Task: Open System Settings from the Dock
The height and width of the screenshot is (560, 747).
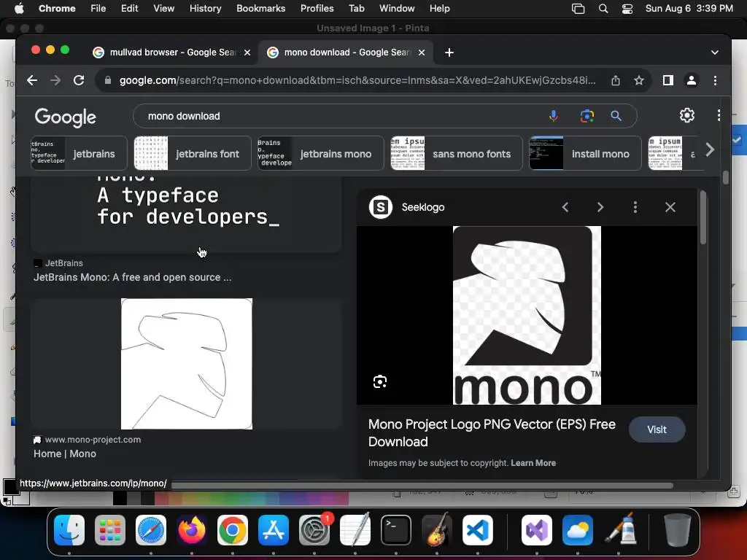Action: [x=314, y=529]
